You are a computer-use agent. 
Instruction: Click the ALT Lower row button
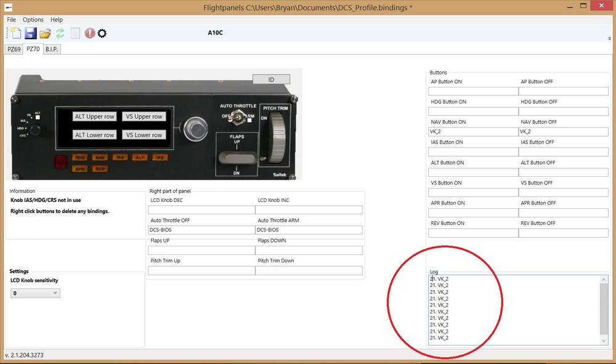point(94,135)
